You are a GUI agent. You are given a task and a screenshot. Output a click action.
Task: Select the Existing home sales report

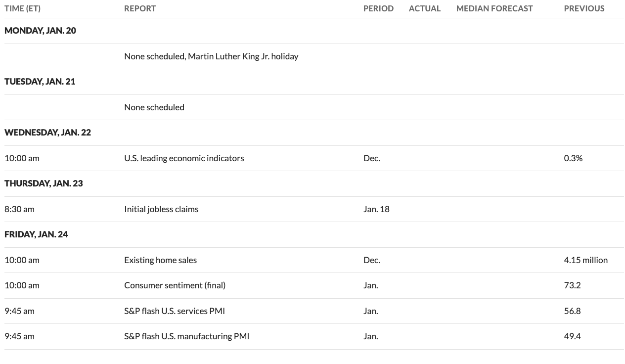[x=160, y=260]
